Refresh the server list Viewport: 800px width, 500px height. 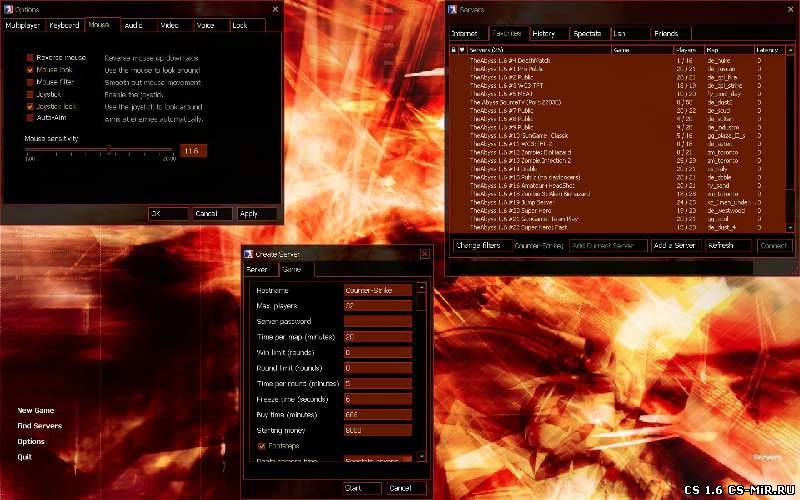(x=729, y=245)
